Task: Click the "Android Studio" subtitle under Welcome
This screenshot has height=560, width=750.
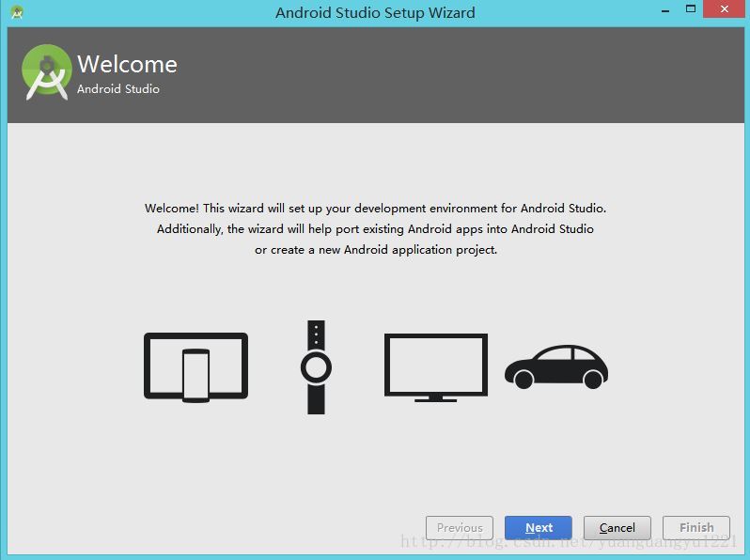Action: [x=118, y=89]
